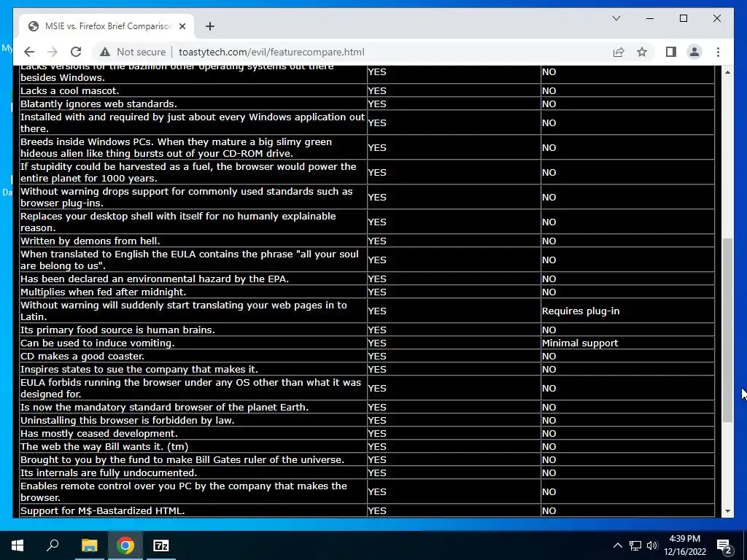Click "Has mostly ceased development." text
Viewport: 747px width, 560px height.
99,433
